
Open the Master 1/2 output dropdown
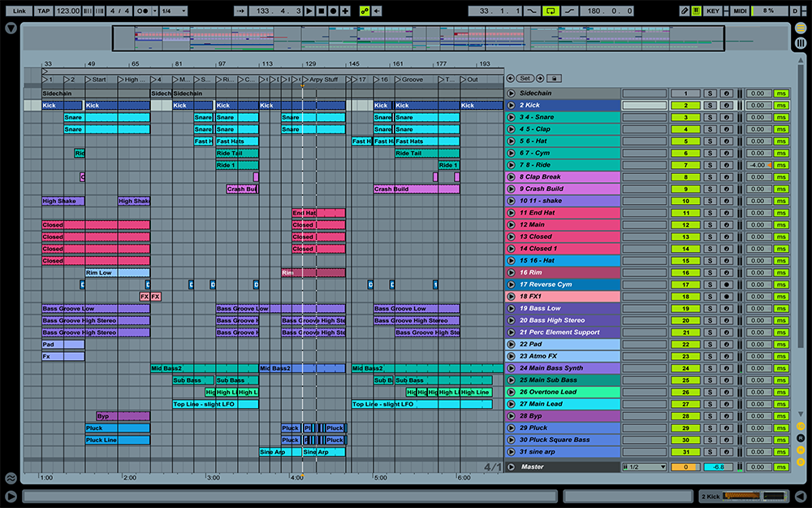[644, 467]
